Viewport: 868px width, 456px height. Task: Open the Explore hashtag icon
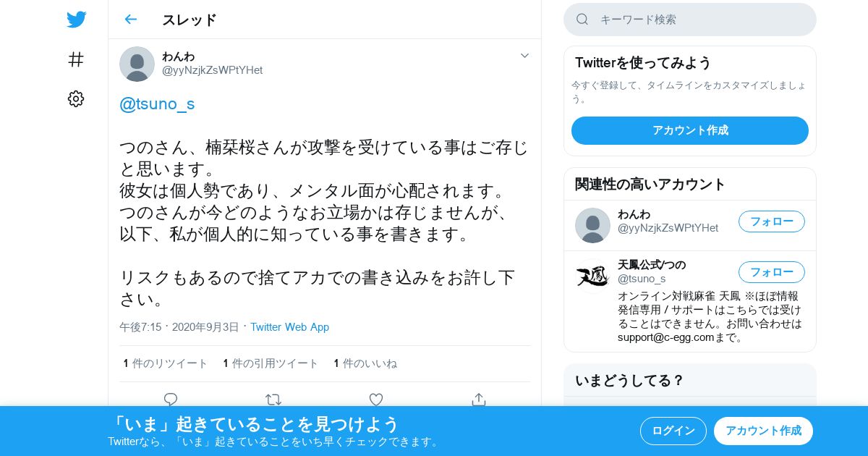[x=76, y=59]
